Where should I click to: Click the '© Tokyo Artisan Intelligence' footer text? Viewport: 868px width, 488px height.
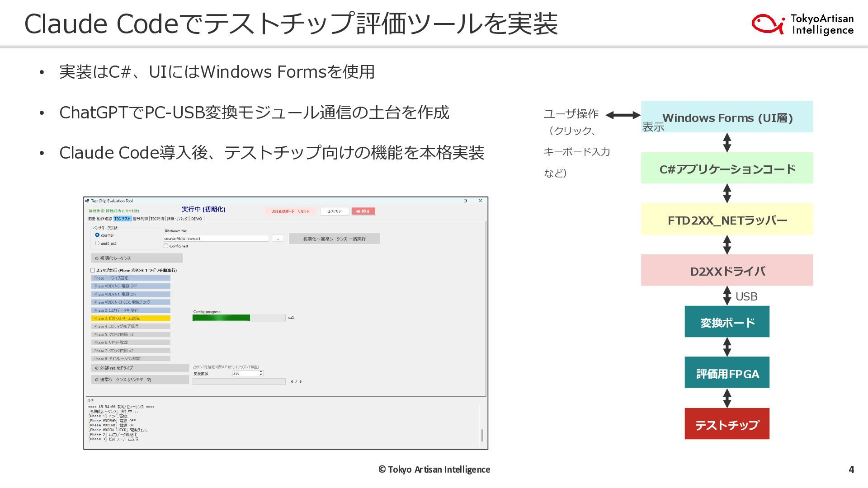[434, 469]
